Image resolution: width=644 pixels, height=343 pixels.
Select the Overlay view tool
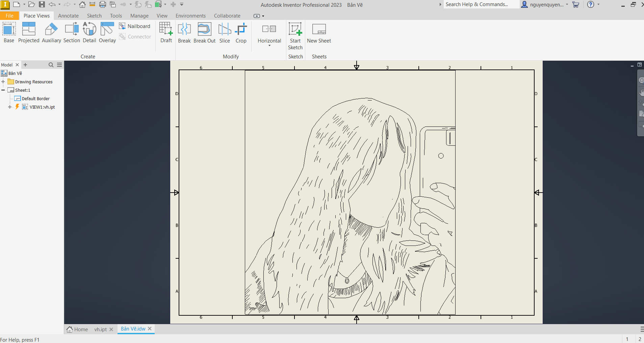coord(107,33)
